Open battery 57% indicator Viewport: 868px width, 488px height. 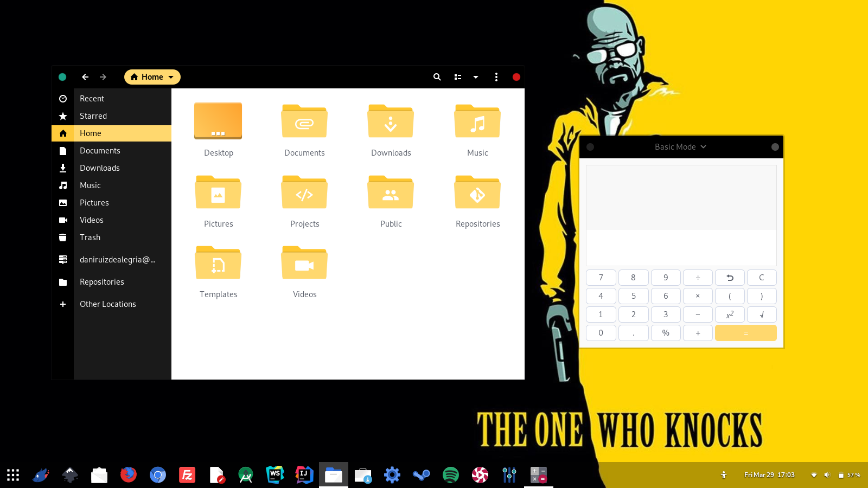point(850,475)
